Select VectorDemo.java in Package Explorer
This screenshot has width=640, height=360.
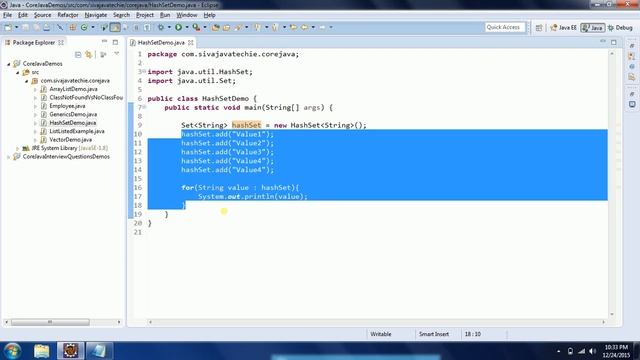71,140
